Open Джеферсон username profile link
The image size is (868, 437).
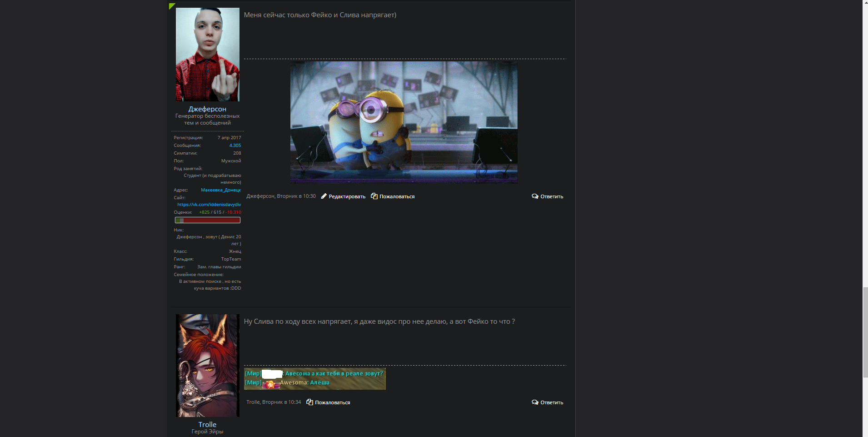(x=207, y=109)
